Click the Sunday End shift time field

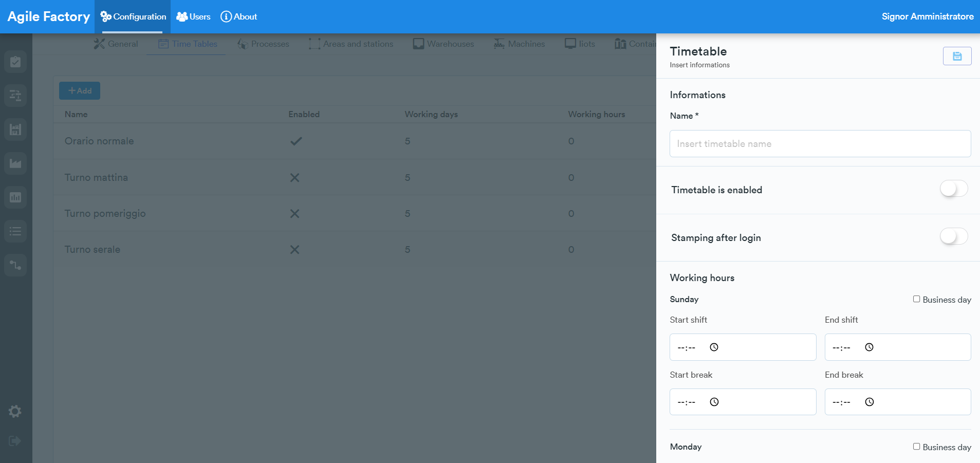coord(898,347)
